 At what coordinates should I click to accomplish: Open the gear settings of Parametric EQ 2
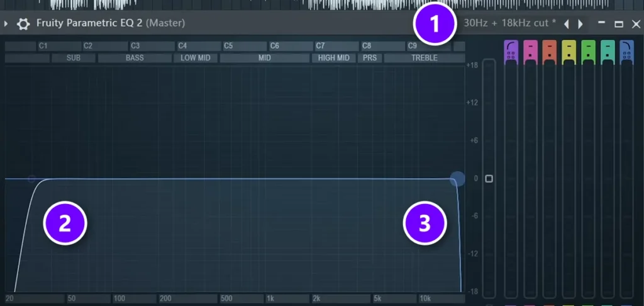(x=23, y=24)
